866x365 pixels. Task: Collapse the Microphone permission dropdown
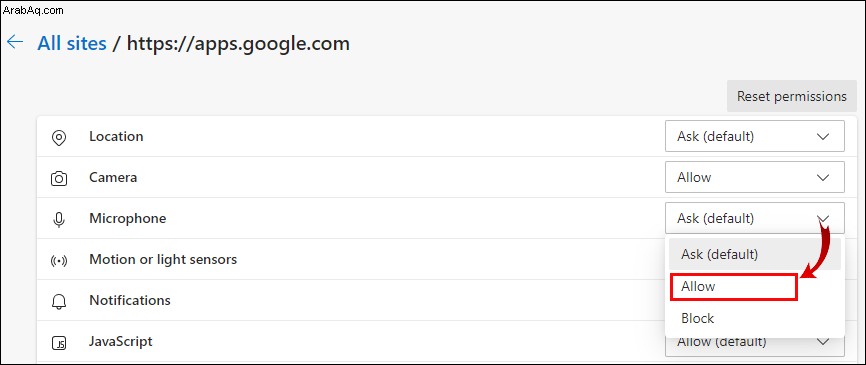pos(754,218)
